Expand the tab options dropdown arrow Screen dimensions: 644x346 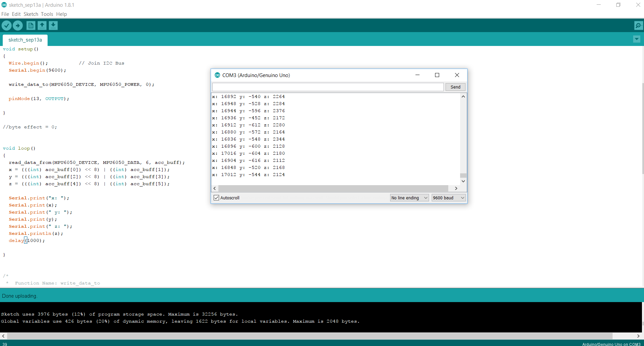click(x=637, y=39)
